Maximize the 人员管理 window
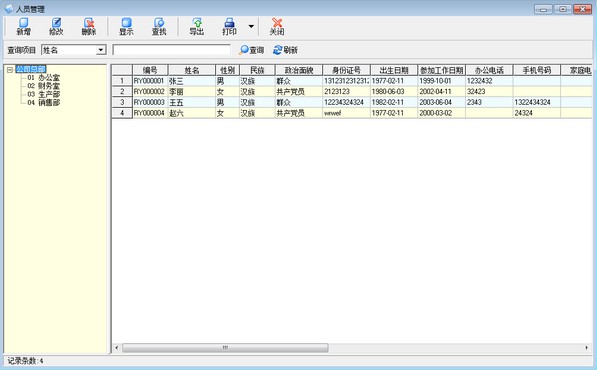The height and width of the screenshot is (370, 597). click(x=563, y=9)
